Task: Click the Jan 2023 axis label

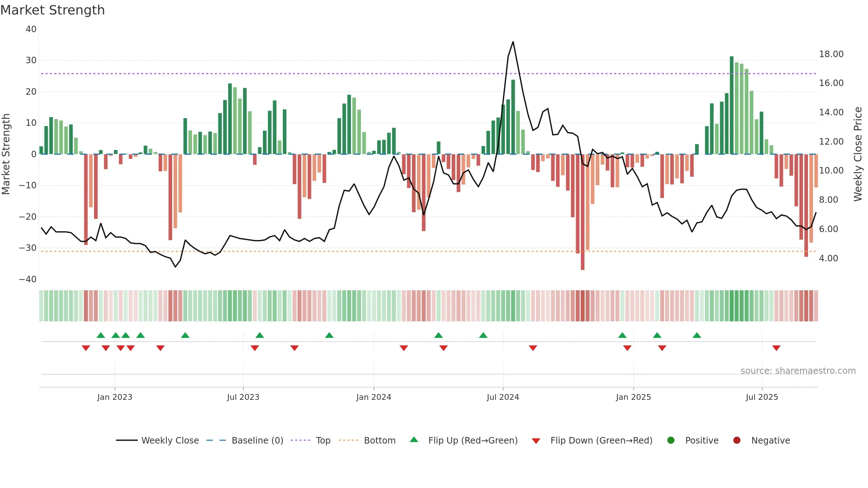Action: coord(115,397)
